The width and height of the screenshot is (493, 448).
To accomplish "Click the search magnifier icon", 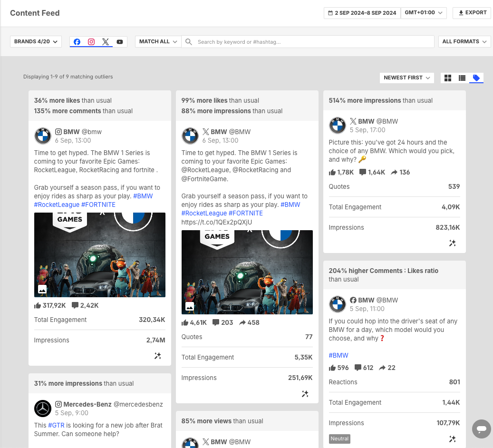I will [189, 42].
